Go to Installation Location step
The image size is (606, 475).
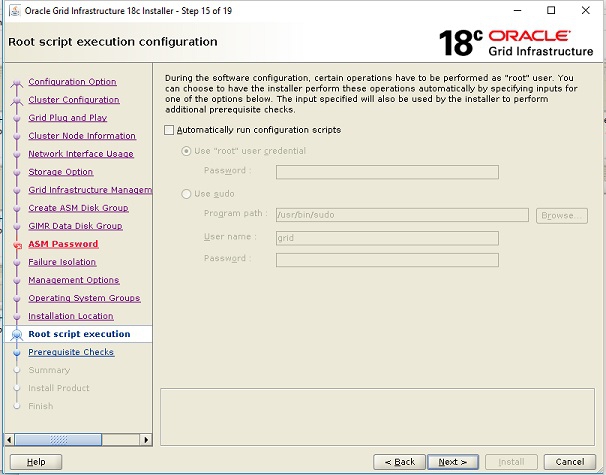pyautogui.click(x=71, y=316)
